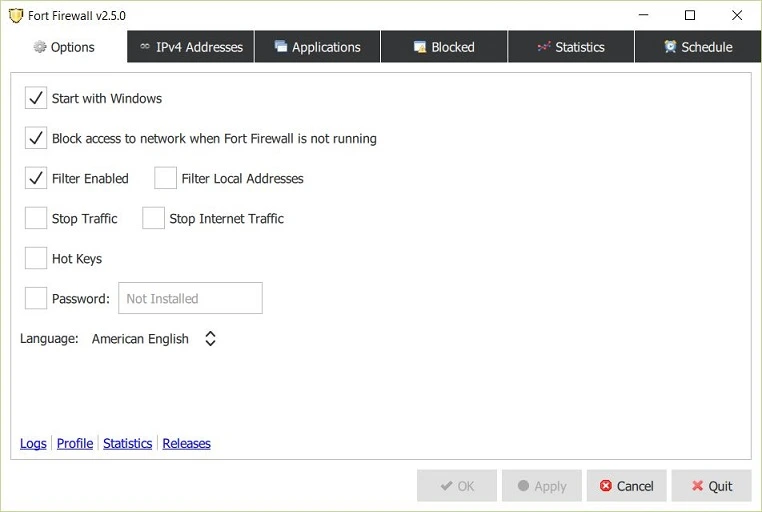Click the red X icon on Quit button
This screenshot has width=762, height=512.
point(697,486)
